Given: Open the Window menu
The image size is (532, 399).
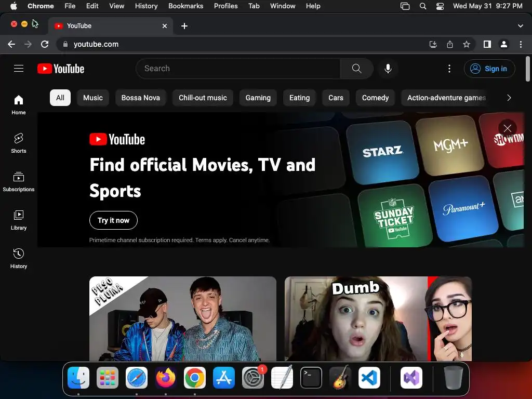Looking at the screenshot, I should click(283, 6).
